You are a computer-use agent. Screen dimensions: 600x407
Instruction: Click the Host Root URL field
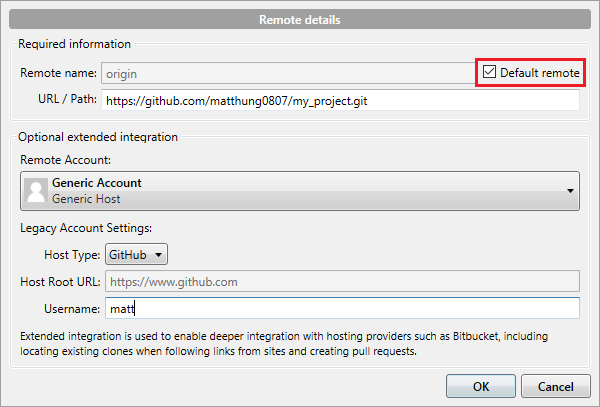coord(340,282)
